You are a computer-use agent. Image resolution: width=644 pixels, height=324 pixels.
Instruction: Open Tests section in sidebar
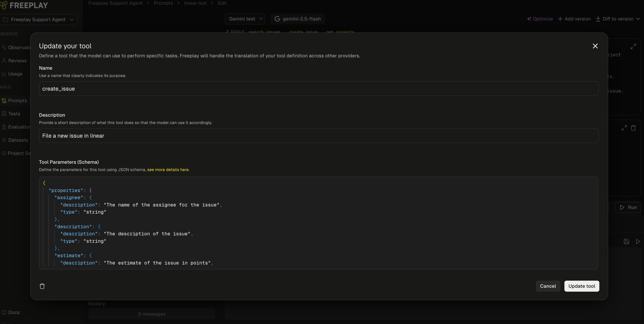pos(14,114)
